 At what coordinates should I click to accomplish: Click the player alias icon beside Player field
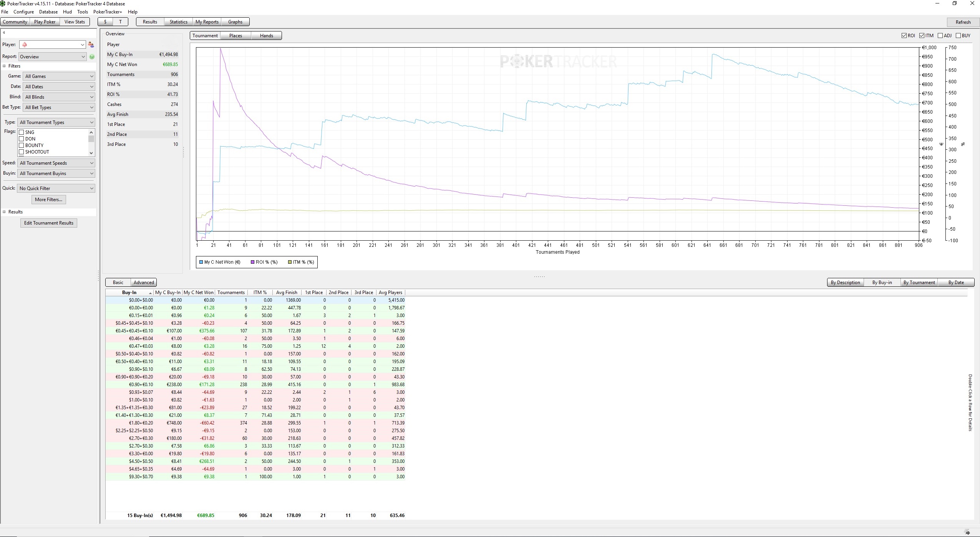[91, 45]
